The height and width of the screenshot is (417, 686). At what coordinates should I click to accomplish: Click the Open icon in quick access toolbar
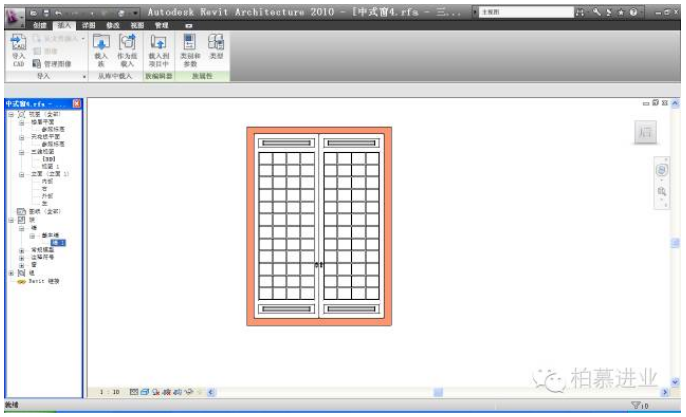coord(33,13)
